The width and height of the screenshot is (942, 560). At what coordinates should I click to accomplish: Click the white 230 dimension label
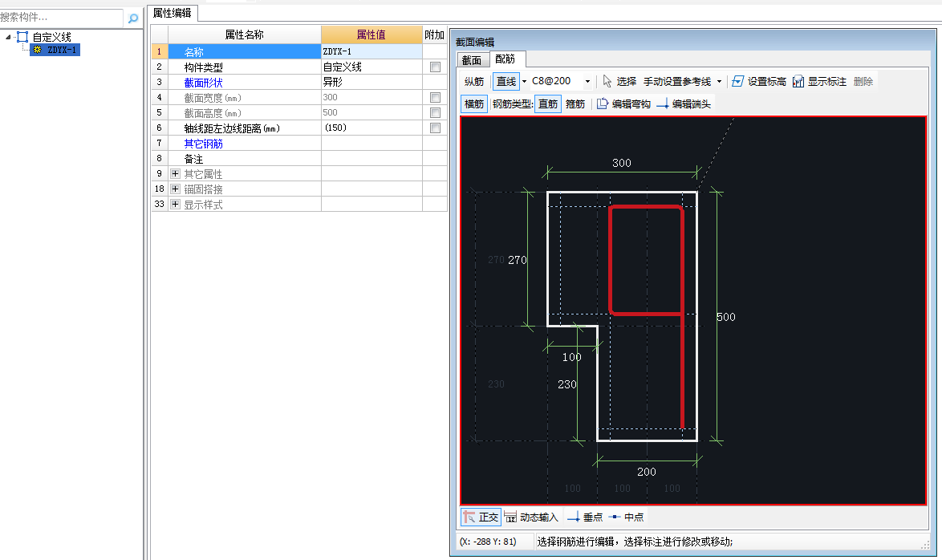(x=567, y=384)
